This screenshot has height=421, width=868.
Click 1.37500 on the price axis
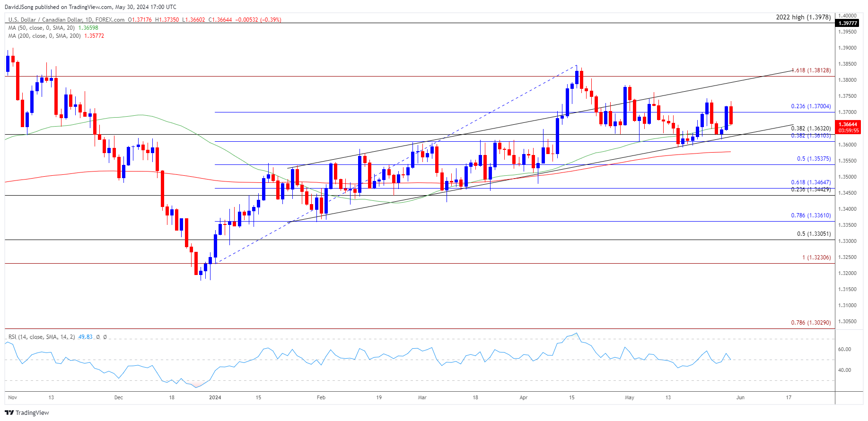[847, 96]
